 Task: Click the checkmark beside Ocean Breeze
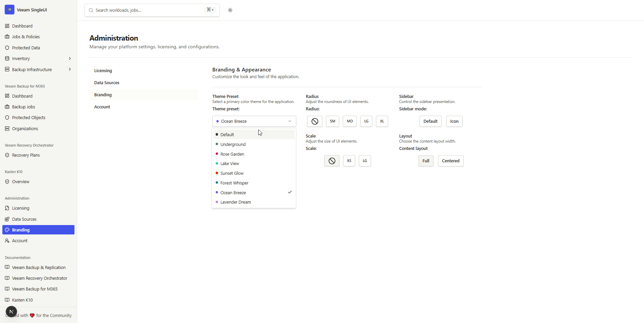tap(290, 192)
